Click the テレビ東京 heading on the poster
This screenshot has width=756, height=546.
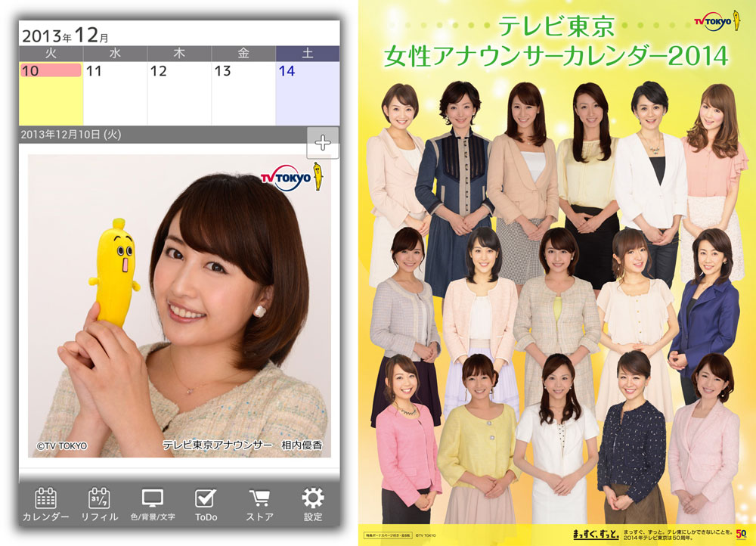556,26
